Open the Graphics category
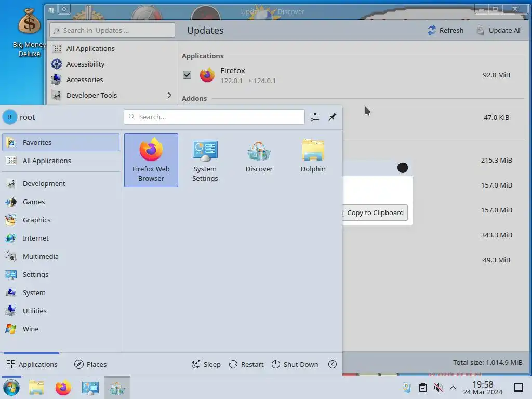The height and width of the screenshot is (399, 532). point(61,220)
